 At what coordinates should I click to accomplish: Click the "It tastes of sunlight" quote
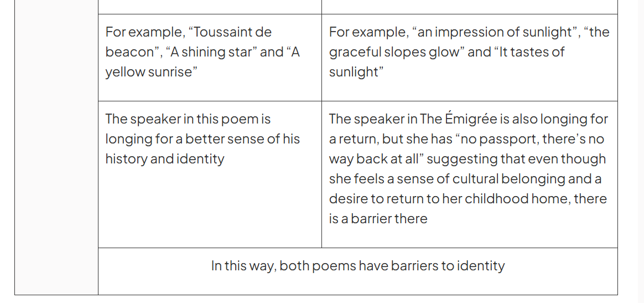[x=447, y=62]
